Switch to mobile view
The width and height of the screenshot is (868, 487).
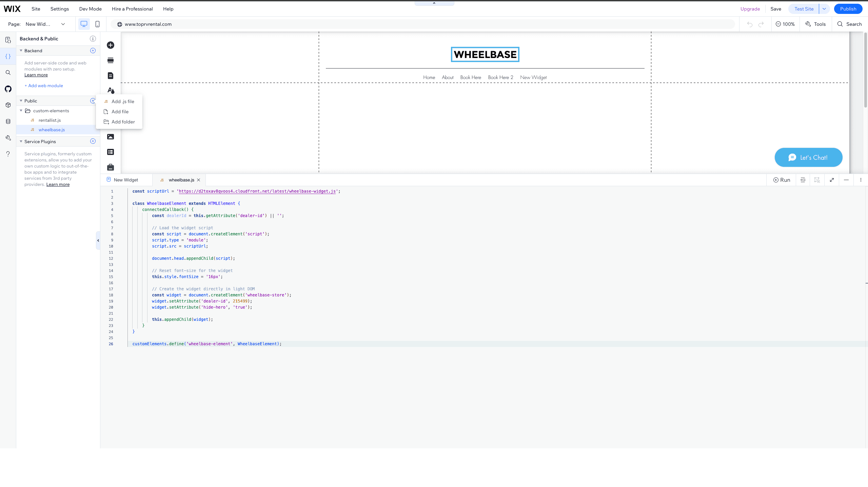[x=97, y=24]
